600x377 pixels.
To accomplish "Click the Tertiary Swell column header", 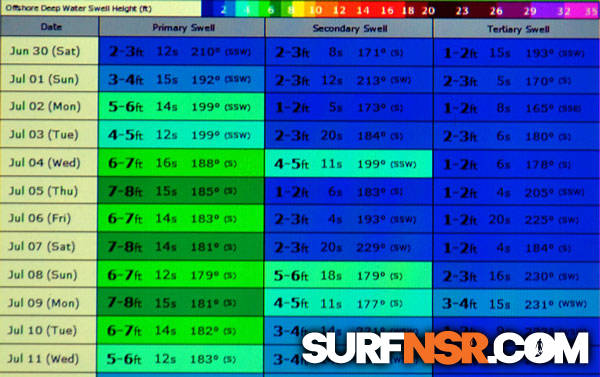I will [x=517, y=29].
